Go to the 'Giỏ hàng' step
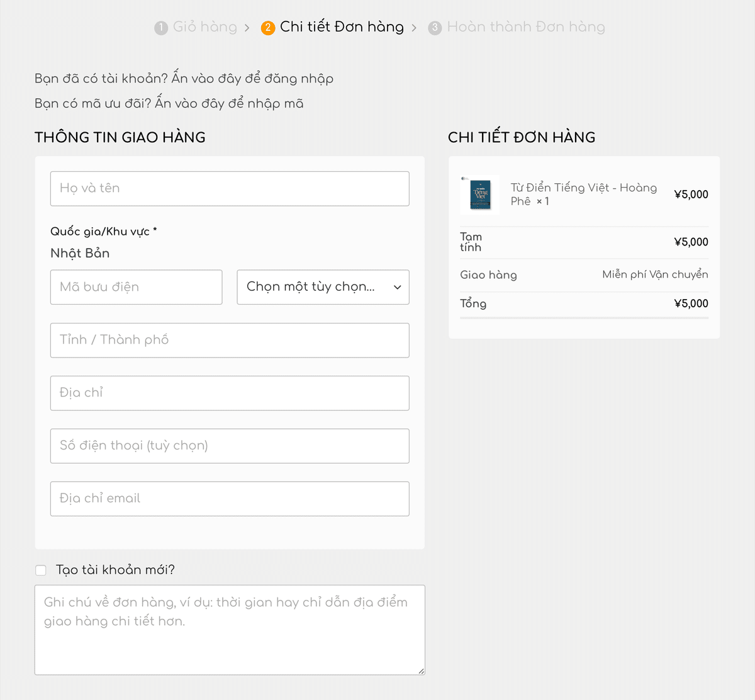Screen dimensions: 755x700 pos(205,27)
